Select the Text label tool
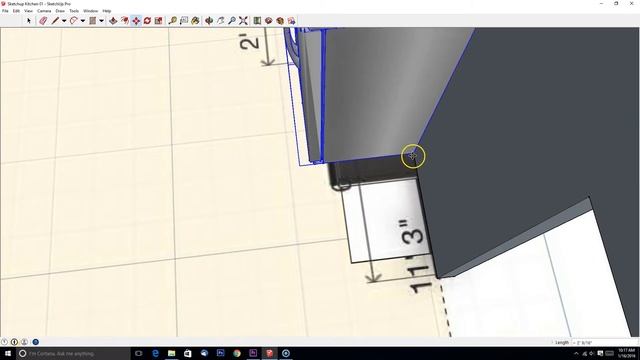Image resolution: width=640 pixels, height=360 pixels. pyautogui.click(x=184, y=20)
